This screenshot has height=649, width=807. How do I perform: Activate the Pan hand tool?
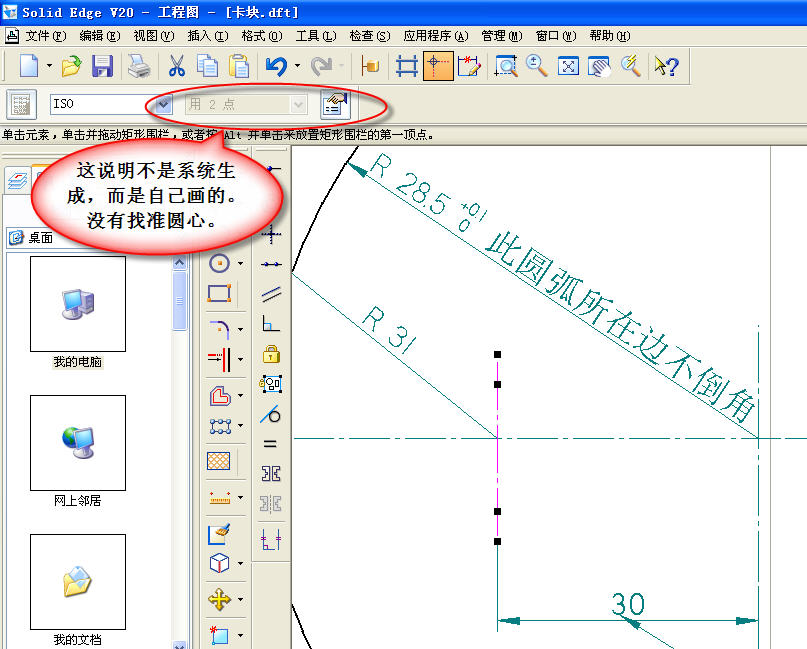click(x=599, y=66)
